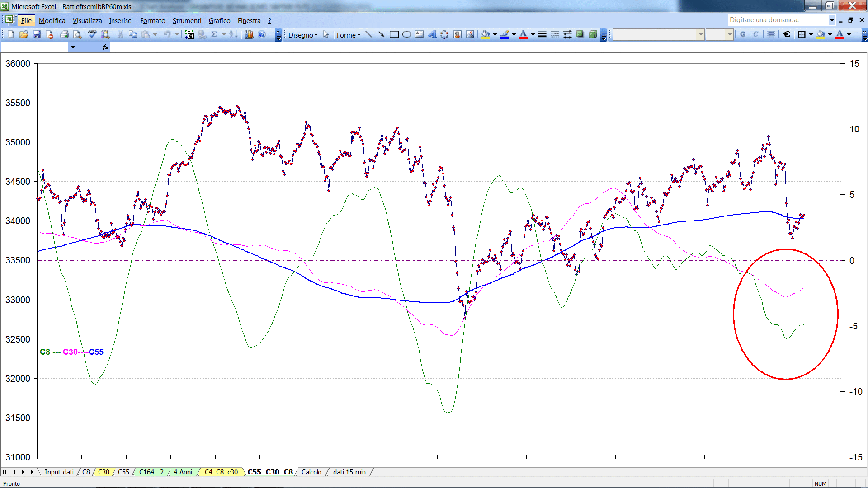Click the drawing fill color bucket
Image resolution: width=868 pixels, height=488 pixels.
[485, 34]
